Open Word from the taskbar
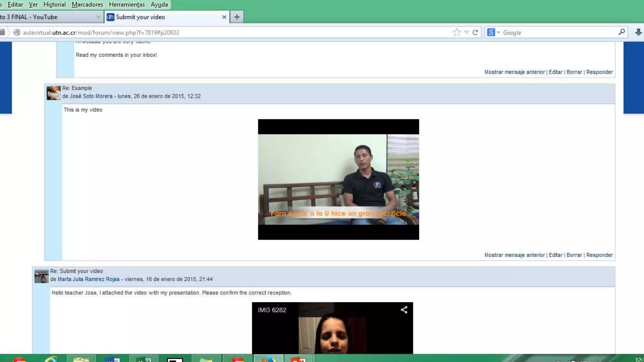This screenshot has height=362, width=644. coord(113,359)
